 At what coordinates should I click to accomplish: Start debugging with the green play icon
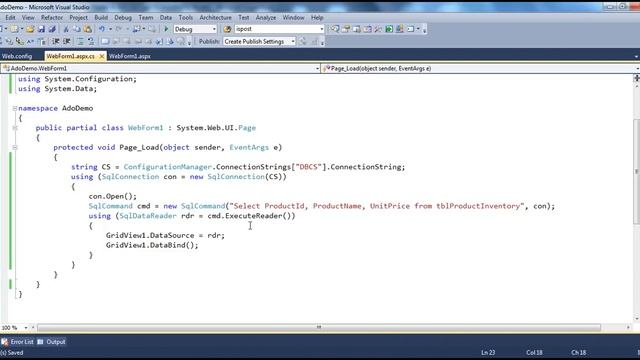(166, 29)
